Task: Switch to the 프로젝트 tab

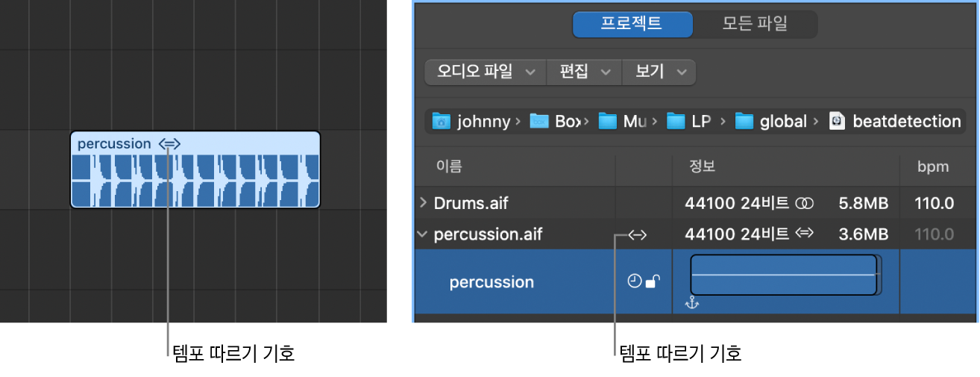Action: pos(632,24)
